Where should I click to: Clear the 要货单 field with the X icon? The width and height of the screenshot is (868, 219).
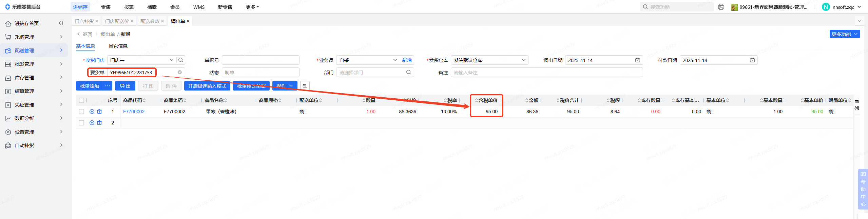coord(180,72)
